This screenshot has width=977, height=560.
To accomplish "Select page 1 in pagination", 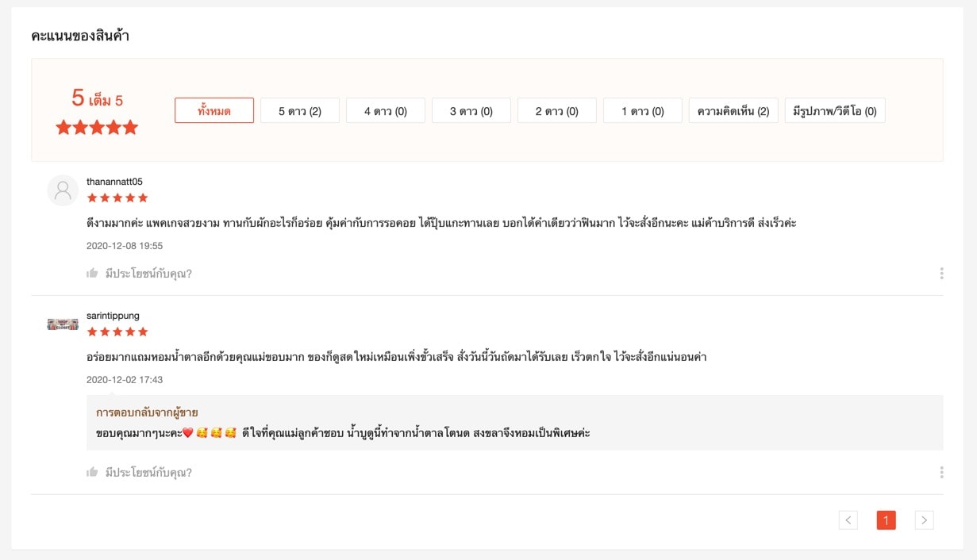I will pos(886,520).
